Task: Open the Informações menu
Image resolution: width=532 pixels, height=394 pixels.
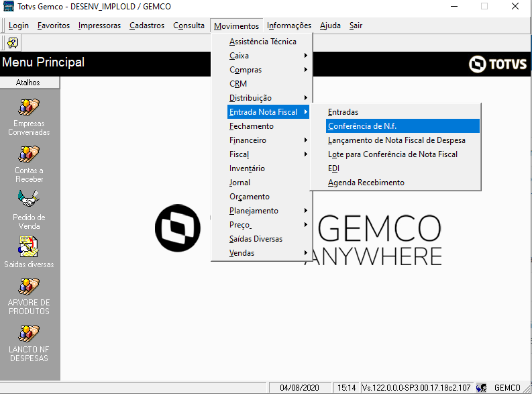Action: (x=289, y=26)
